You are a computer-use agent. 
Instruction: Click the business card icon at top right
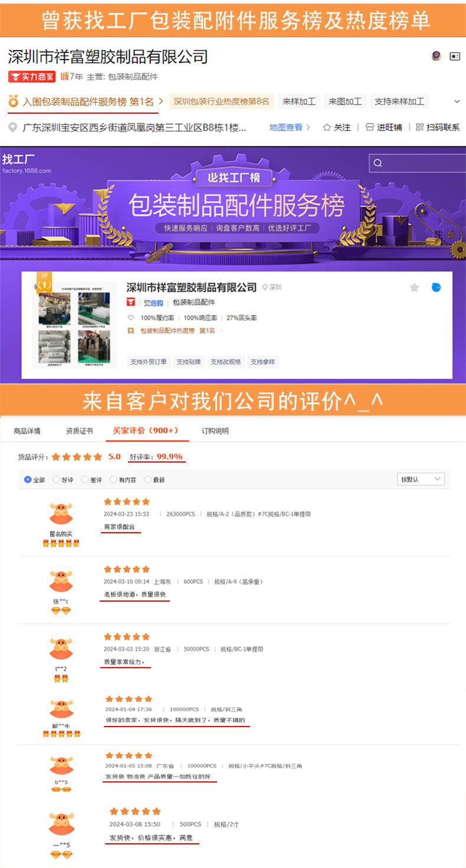455,57
